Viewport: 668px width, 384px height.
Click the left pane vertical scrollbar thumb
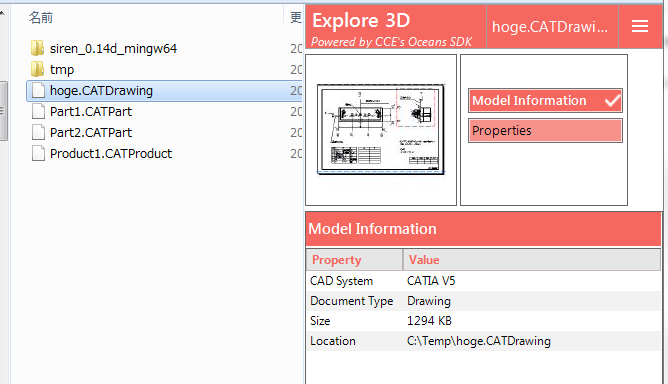pyautogui.click(x=3, y=111)
